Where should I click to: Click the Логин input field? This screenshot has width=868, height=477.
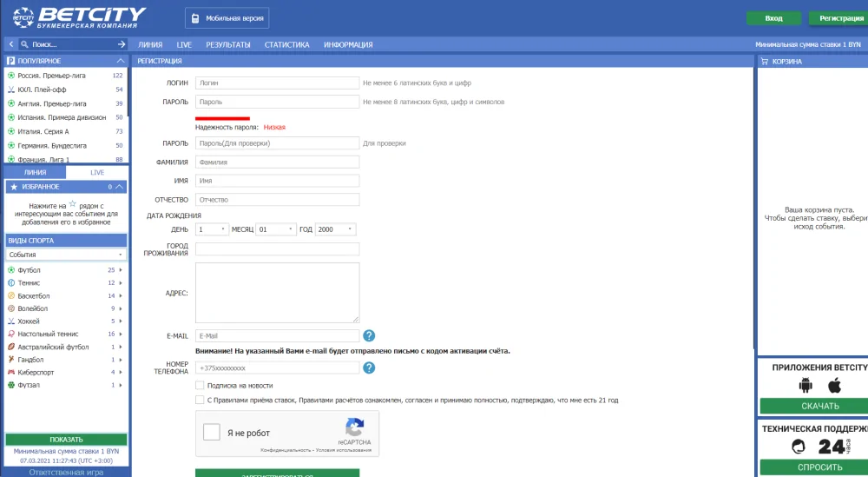[277, 83]
